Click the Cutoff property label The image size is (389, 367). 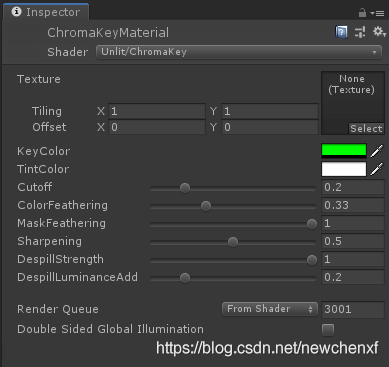click(35, 187)
